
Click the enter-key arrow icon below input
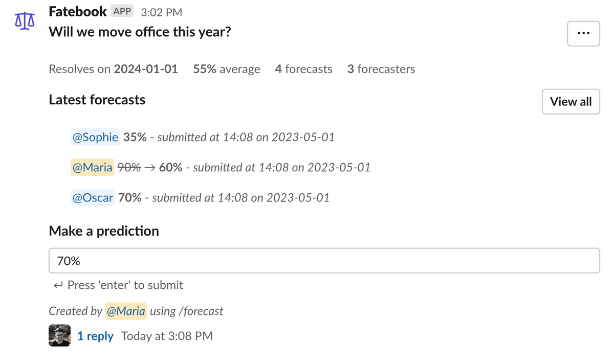pos(58,285)
